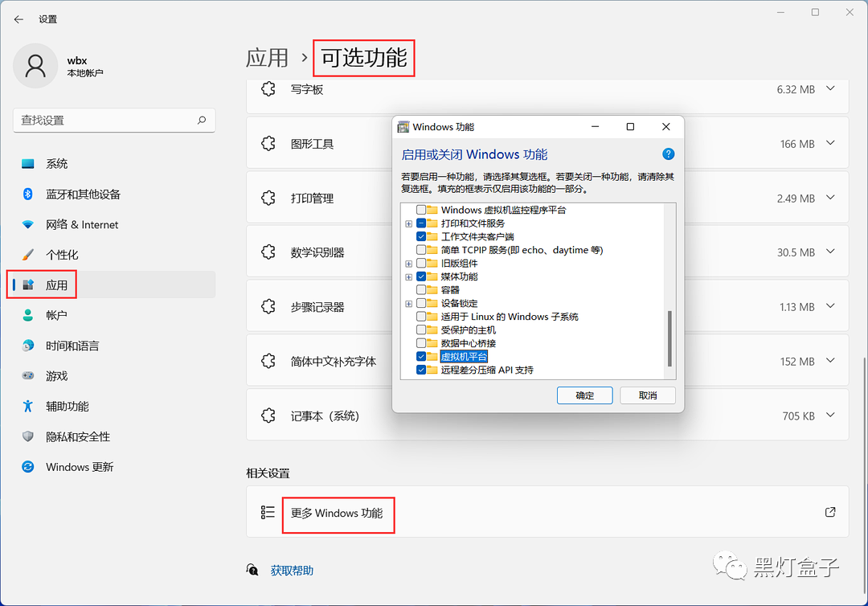Expand 旧版组件 tree node
The width and height of the screenshot is (868, 606).
408,264
